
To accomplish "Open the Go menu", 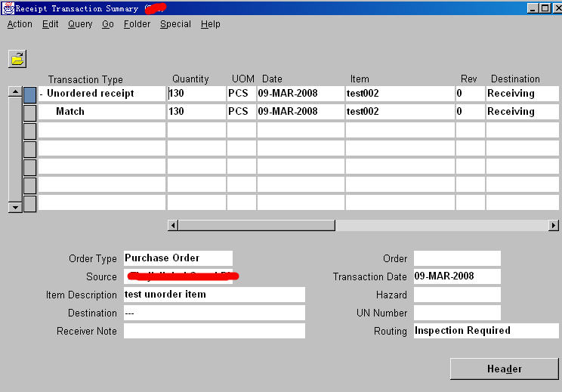I will click(107, 24).
